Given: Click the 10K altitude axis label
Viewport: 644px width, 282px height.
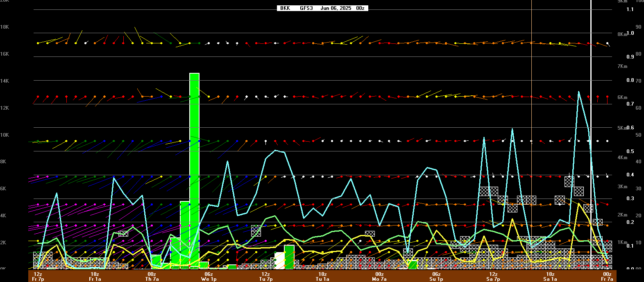Looking at the screenshot, I should pyautogui.click(x=5, y=135).
